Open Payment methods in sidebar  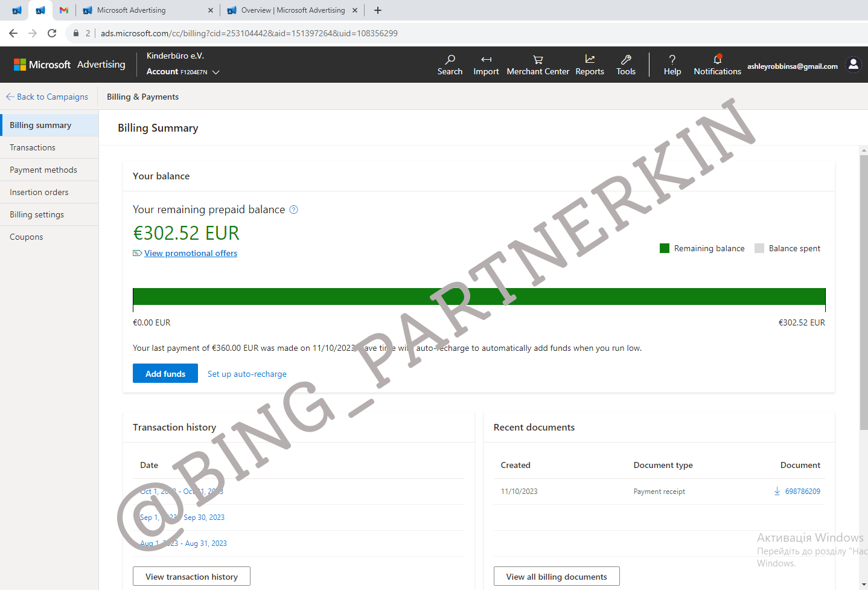coord(43,170)
